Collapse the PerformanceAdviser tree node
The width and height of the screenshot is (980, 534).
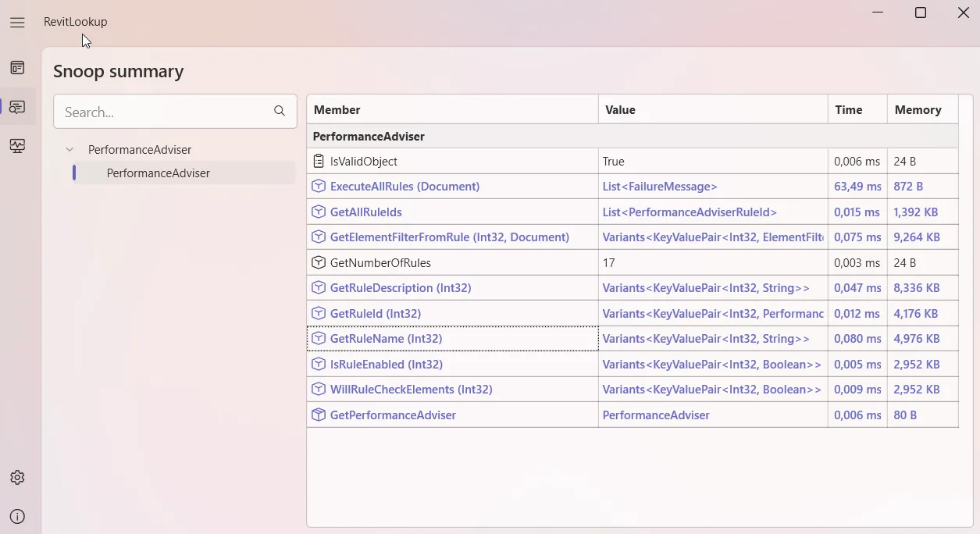pos(69,150)
